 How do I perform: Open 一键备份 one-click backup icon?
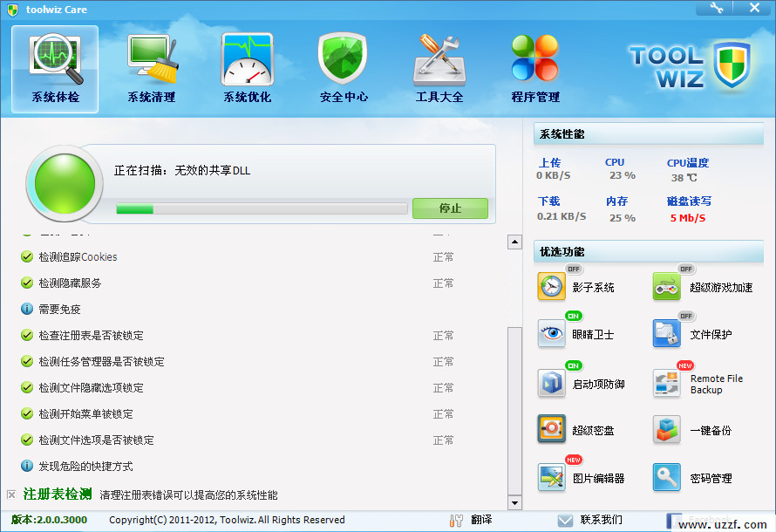coord(667,429)
